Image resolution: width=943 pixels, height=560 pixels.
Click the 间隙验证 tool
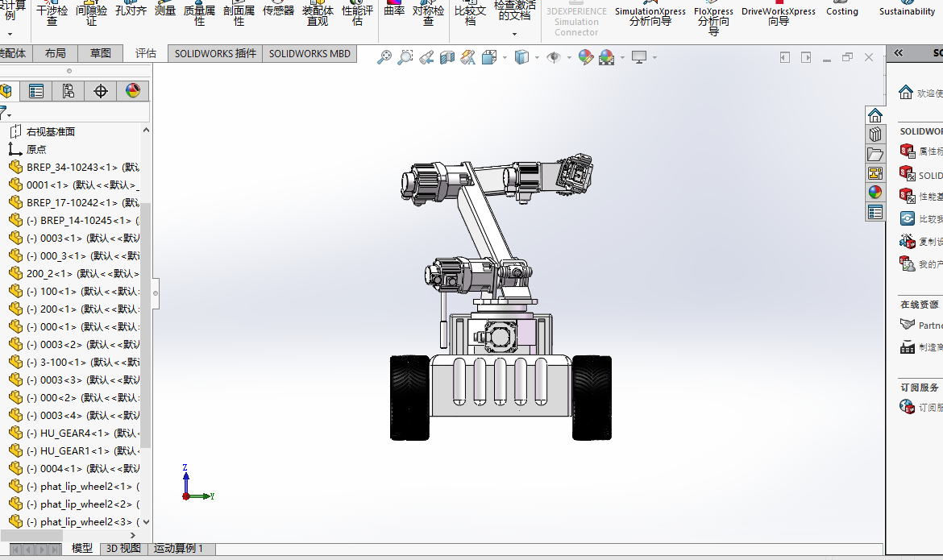pos(91,13)
